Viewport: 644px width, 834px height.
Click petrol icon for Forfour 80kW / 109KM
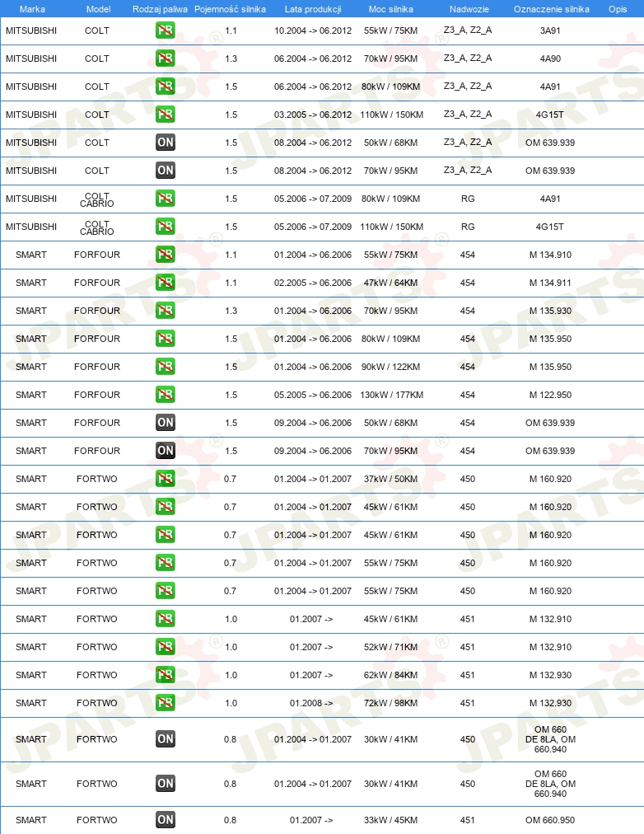pyautogui.click(x=166, y=338)
